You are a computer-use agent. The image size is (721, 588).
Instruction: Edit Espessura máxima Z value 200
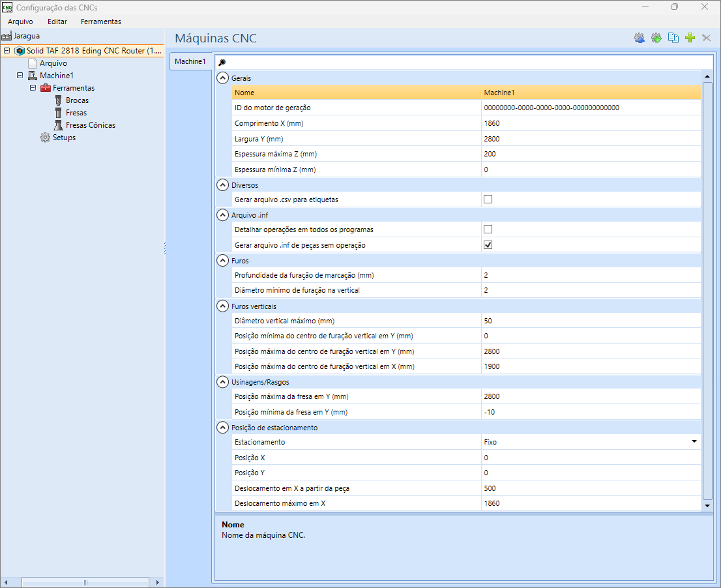point(591,154)
